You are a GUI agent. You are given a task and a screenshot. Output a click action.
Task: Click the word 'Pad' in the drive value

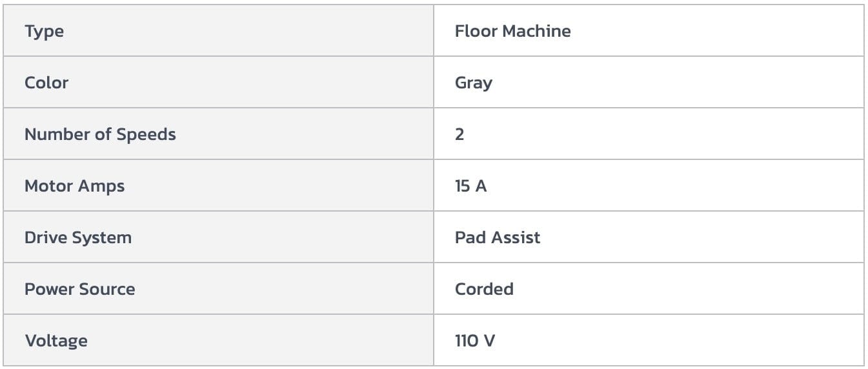pos(469,237)
